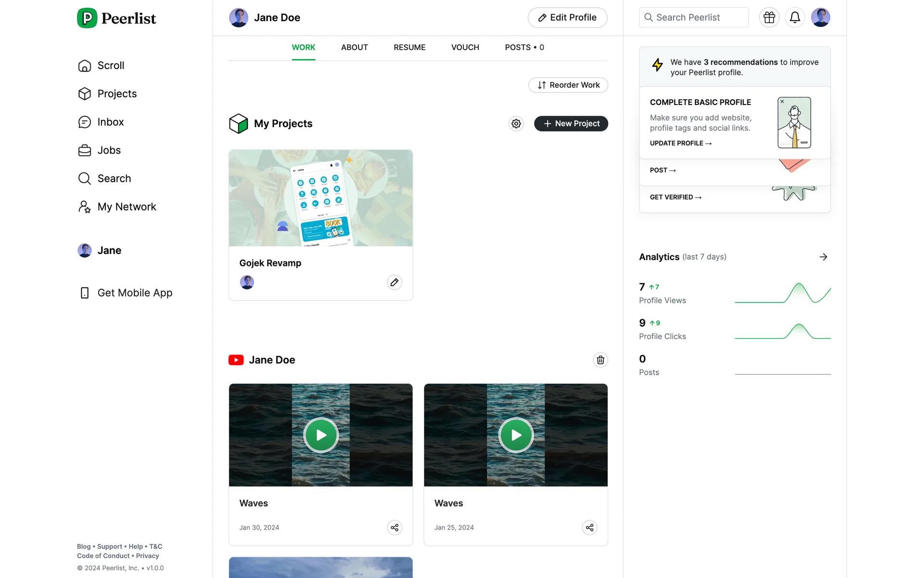
Task: Open the VOUCH tab
Action: pyautogui.click(x=465, y=47)
